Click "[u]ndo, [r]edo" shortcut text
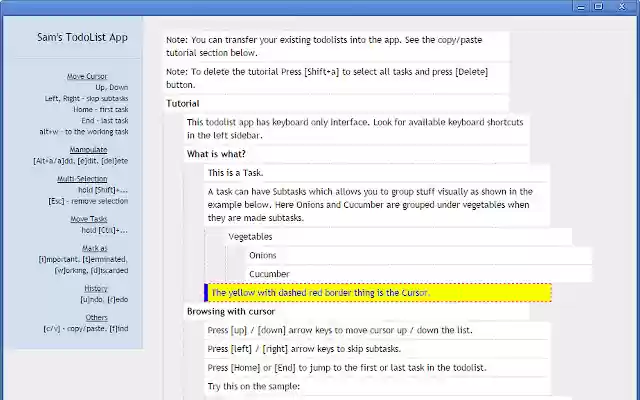The height and width of the screenshot is (400, 640). (104, 299)
